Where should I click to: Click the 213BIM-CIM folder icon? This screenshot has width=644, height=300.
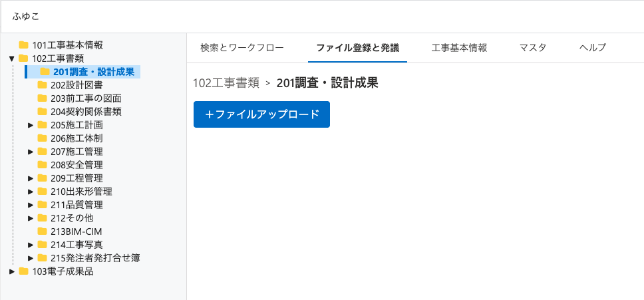tap(42, 231)
